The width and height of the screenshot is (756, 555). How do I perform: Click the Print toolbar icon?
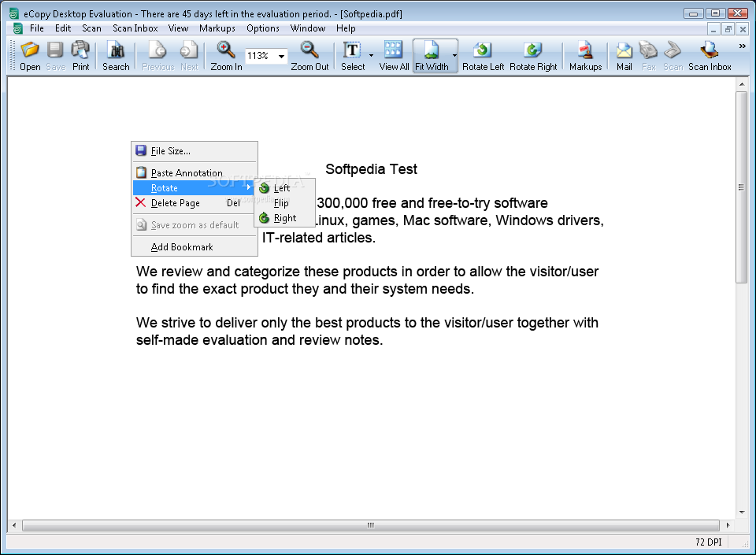pos(80,56)
